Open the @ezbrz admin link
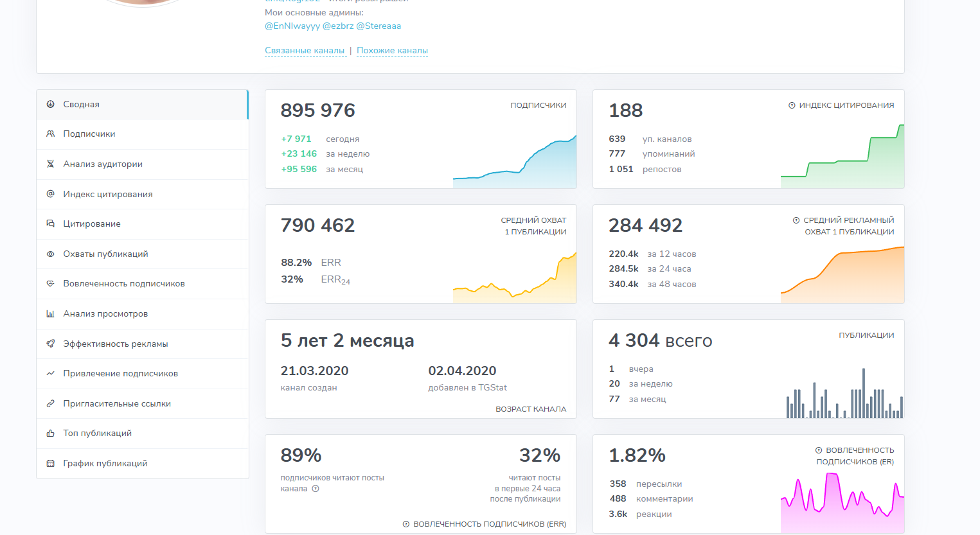 338,26
